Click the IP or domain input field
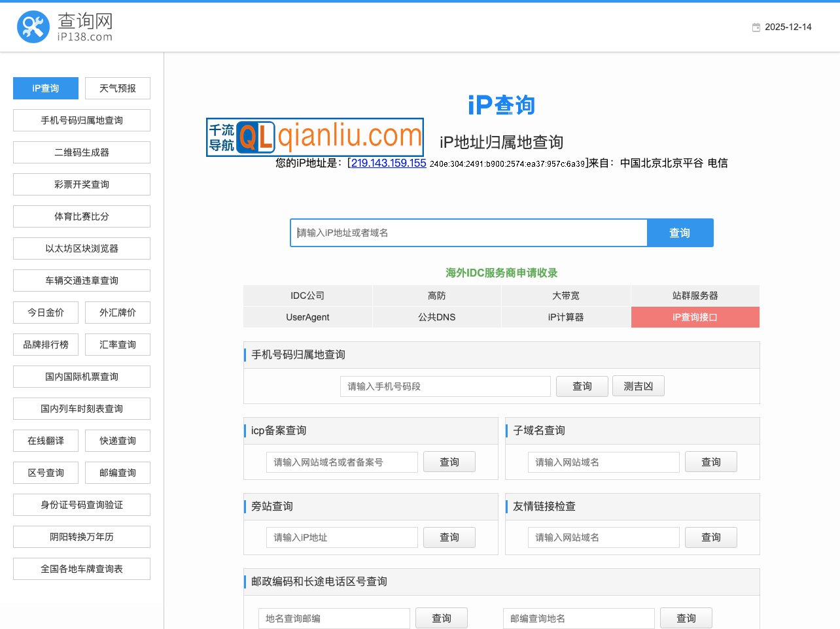Viewport: 840px width, 629px height. (468, 232)
